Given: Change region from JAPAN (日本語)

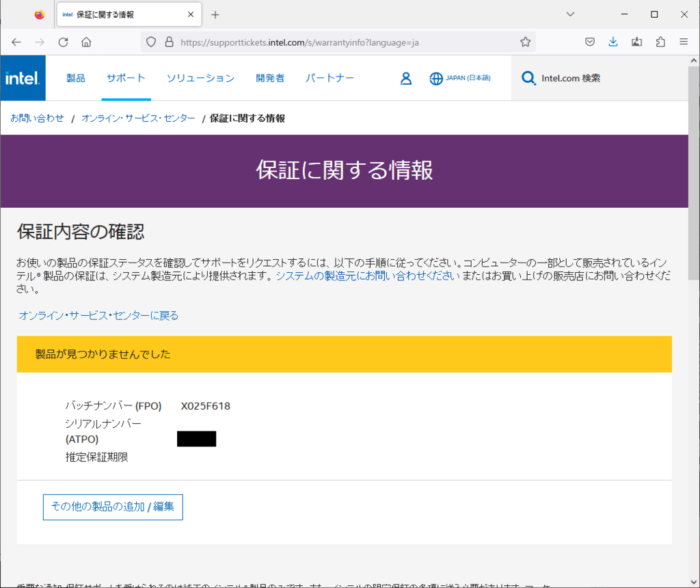Looking at the screenshot, I should click(468, 78).
